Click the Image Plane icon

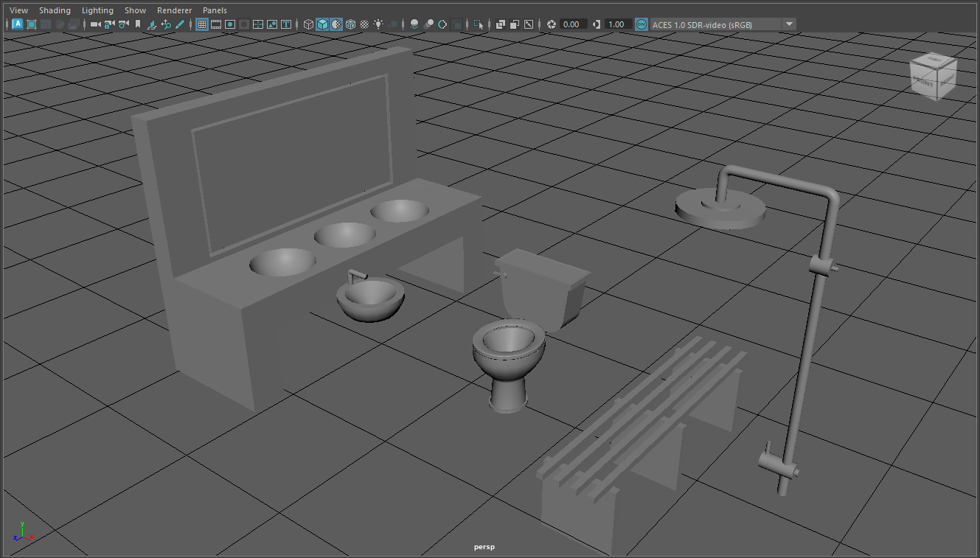pyautogui.click(x=151, y=24)
